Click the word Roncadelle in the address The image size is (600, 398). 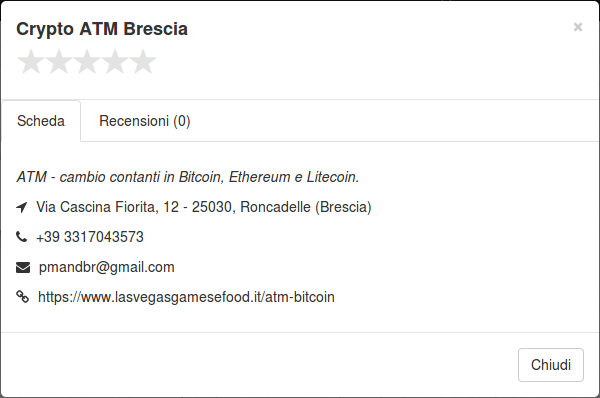276,207
